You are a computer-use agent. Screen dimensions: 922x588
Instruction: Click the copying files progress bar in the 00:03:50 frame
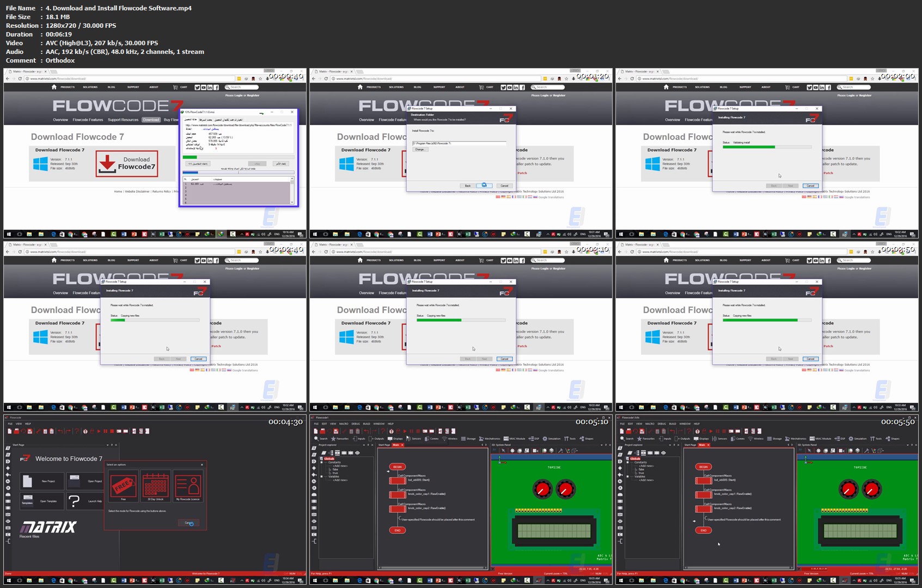click(x=767, y=320)
